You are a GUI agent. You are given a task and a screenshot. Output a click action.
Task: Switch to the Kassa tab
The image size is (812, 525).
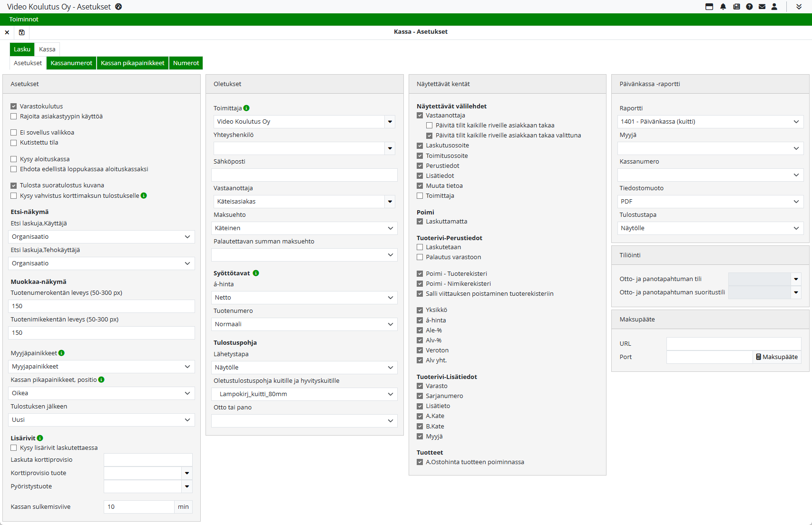pyautogui.click(x=47, y=49)
